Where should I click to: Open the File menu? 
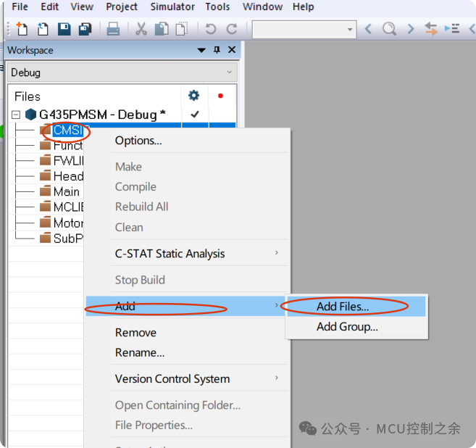click(x=20, y=7)
